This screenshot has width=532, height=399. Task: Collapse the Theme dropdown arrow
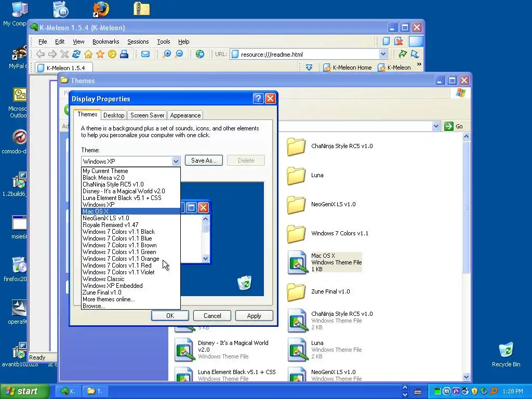[x=176, y=161]
